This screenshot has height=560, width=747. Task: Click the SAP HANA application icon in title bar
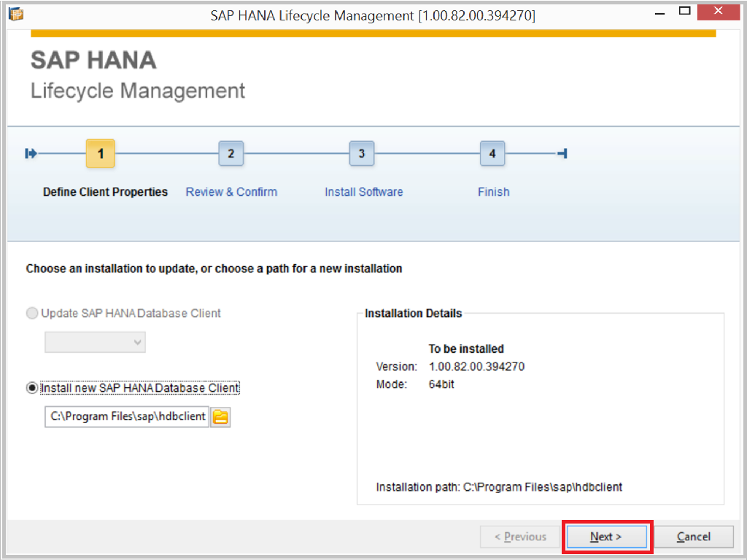[16, 15]
